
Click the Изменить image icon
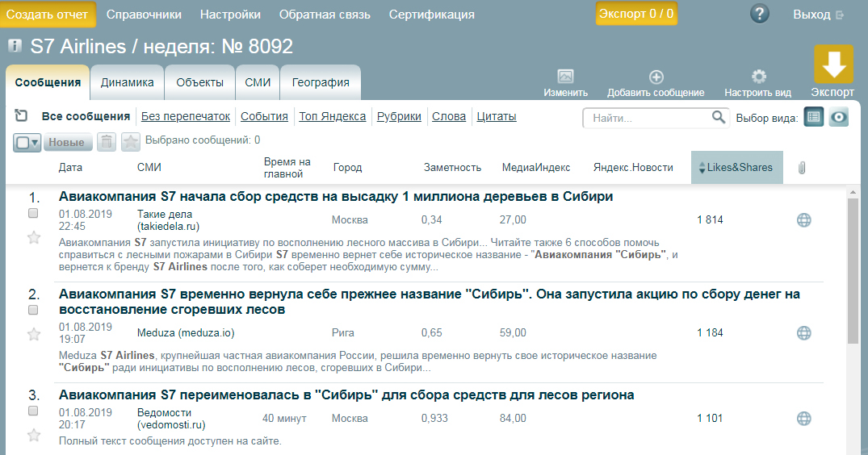[565, 77]
